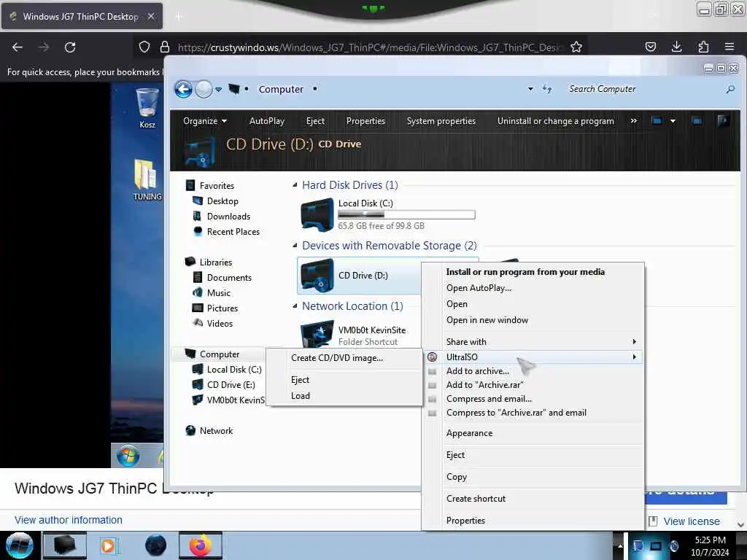Viewport: 747px width, 560px height.
Task: Click the help icon in the Explorer toolbar
Action: tap(723, 121)
